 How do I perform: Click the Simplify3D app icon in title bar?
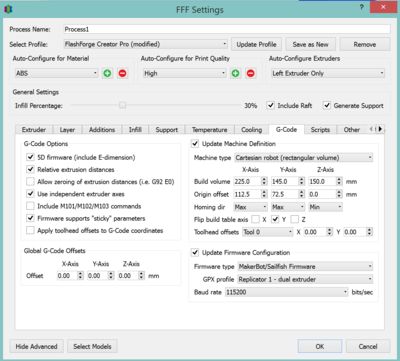pyautogui.click(x=9, y=9)
